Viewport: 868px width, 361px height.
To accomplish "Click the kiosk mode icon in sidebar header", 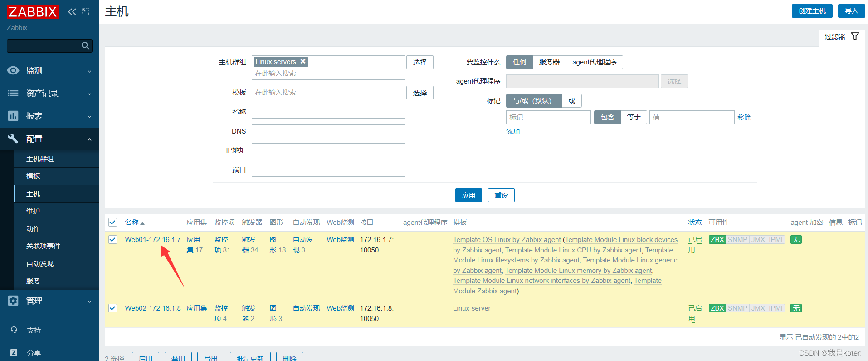I will [x=86, y=12].
